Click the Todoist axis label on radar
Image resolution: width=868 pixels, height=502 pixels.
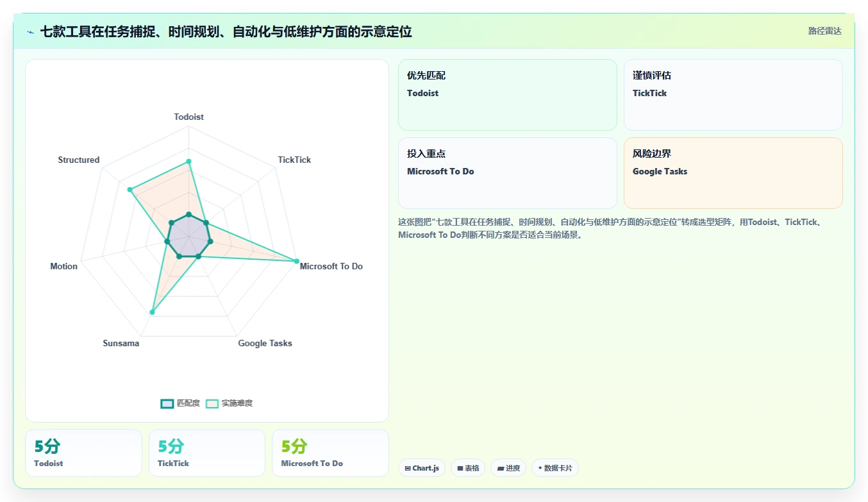[x=188, y=117]
